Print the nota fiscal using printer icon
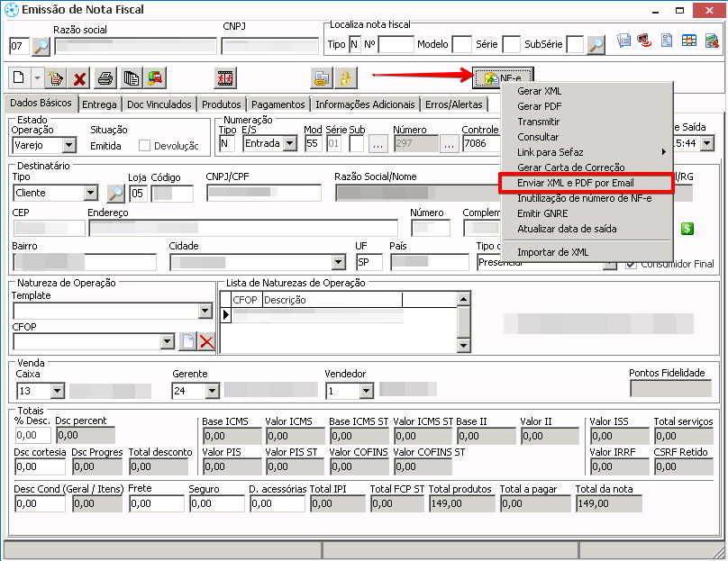The image size is (728, 561). pyautogui.click(x=105, y=78)
